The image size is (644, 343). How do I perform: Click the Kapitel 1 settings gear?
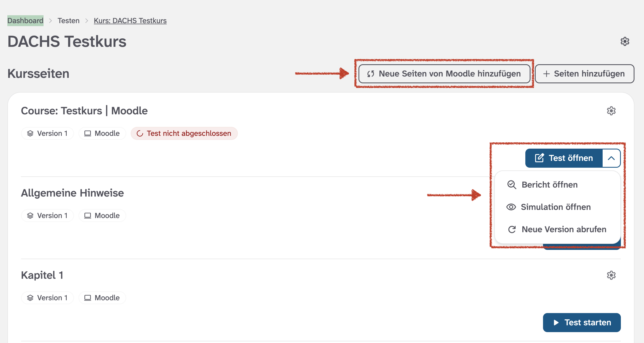pos(611,275)
